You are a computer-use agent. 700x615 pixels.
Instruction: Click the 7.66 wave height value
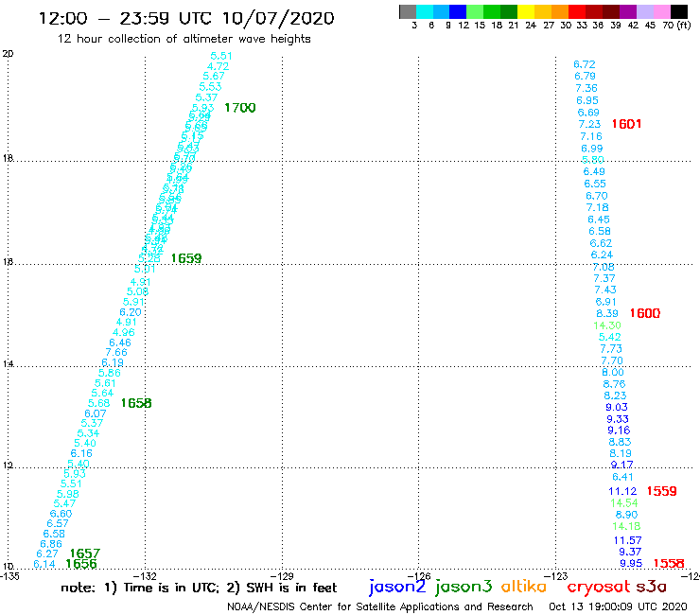click(116, 352)
